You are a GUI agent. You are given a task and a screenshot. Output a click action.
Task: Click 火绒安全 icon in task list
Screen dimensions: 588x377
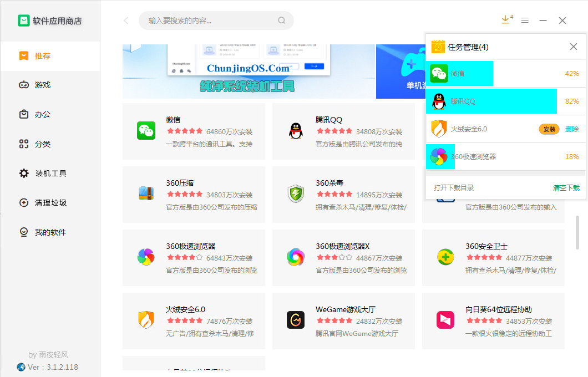pos(439,129)
